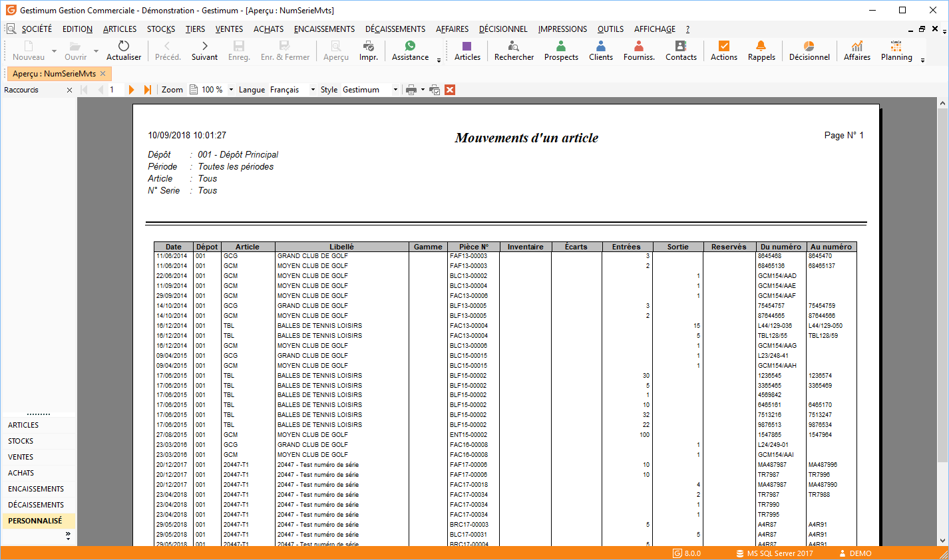Click the page number field showing 1
Image resolution: width=949 pixels, height=560 pixels.
pos(116,90)
